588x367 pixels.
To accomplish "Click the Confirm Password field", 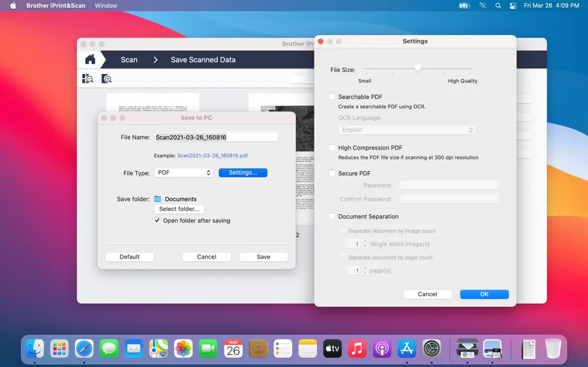I will click(449, 199).
